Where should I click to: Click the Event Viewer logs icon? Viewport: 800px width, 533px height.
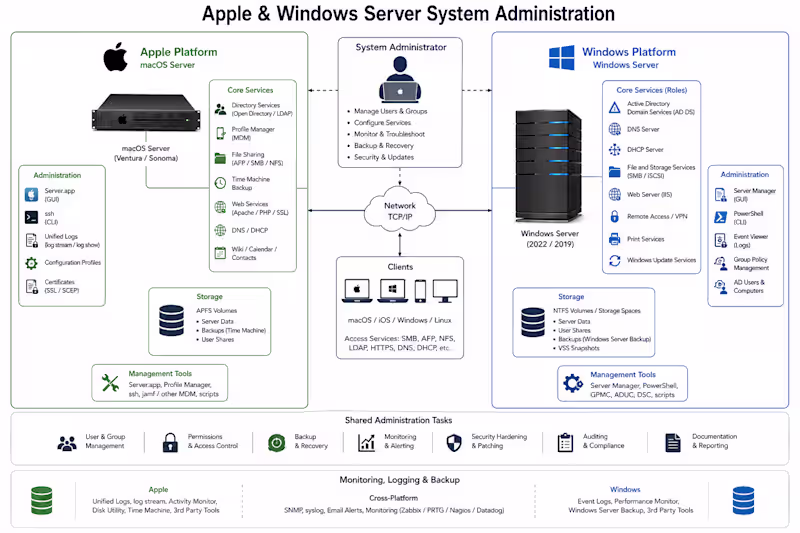tap(720, 240)
